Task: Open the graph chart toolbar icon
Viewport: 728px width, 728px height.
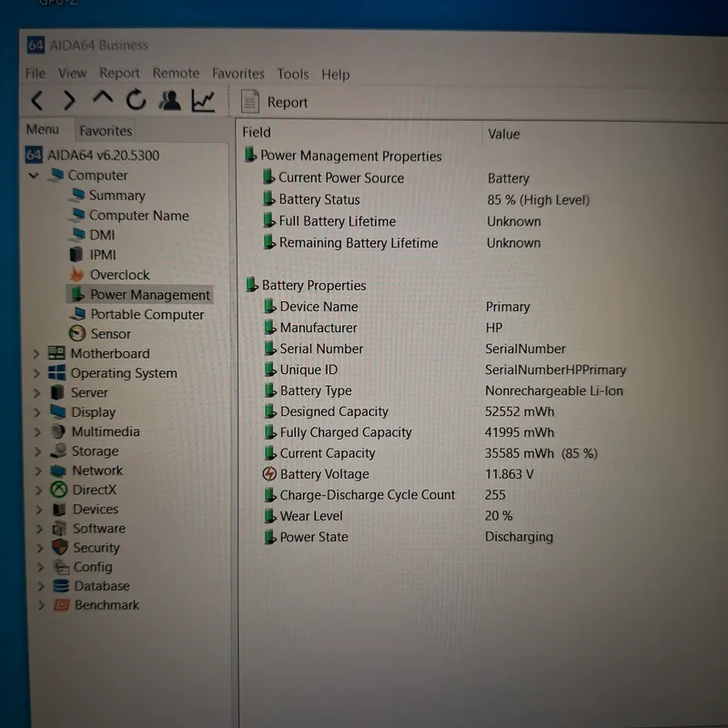Action: 203,101
